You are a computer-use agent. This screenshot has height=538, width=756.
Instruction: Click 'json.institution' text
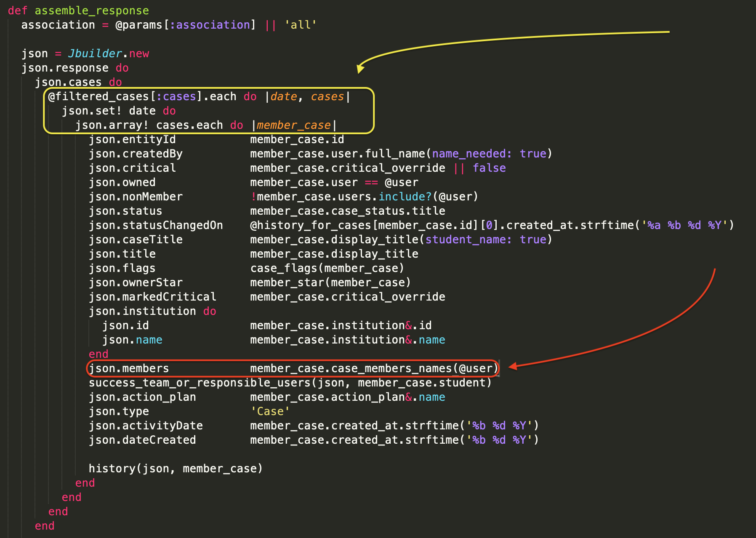[x=142, y=311]
